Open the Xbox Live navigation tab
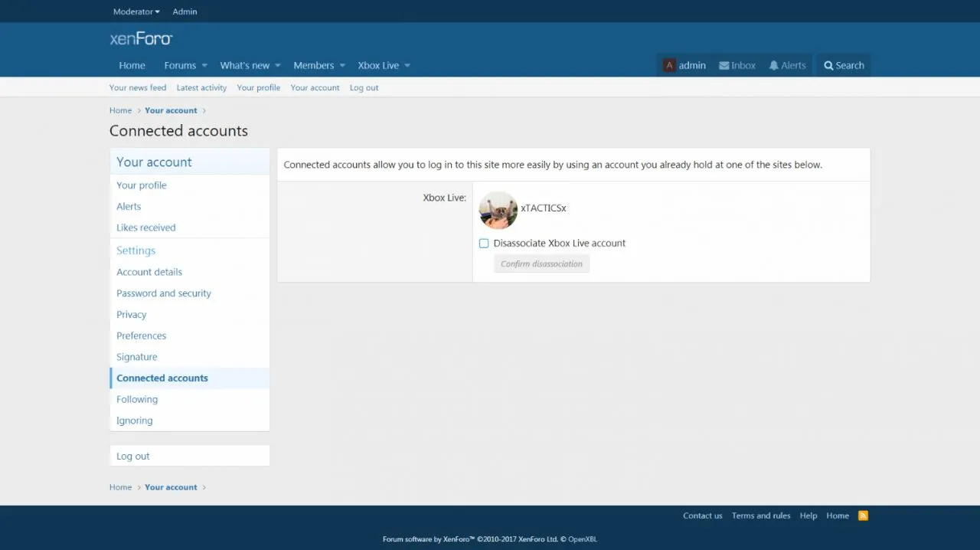980x550 pixels. 378,66
